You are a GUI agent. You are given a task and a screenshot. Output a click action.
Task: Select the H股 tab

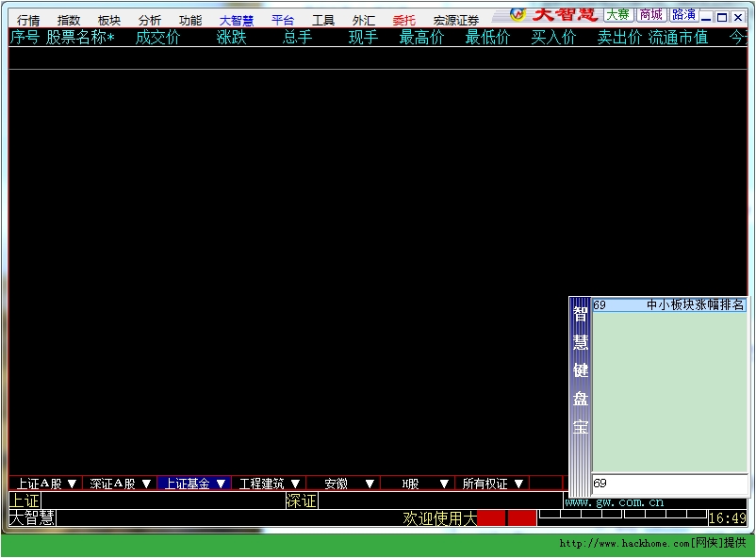(411, 484)
